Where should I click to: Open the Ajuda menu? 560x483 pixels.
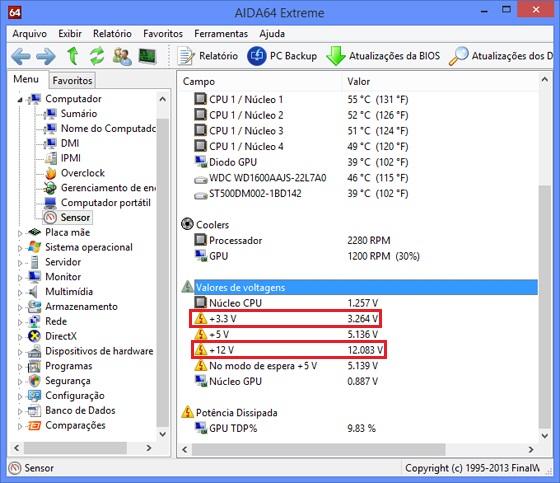[x=272, y=34]
